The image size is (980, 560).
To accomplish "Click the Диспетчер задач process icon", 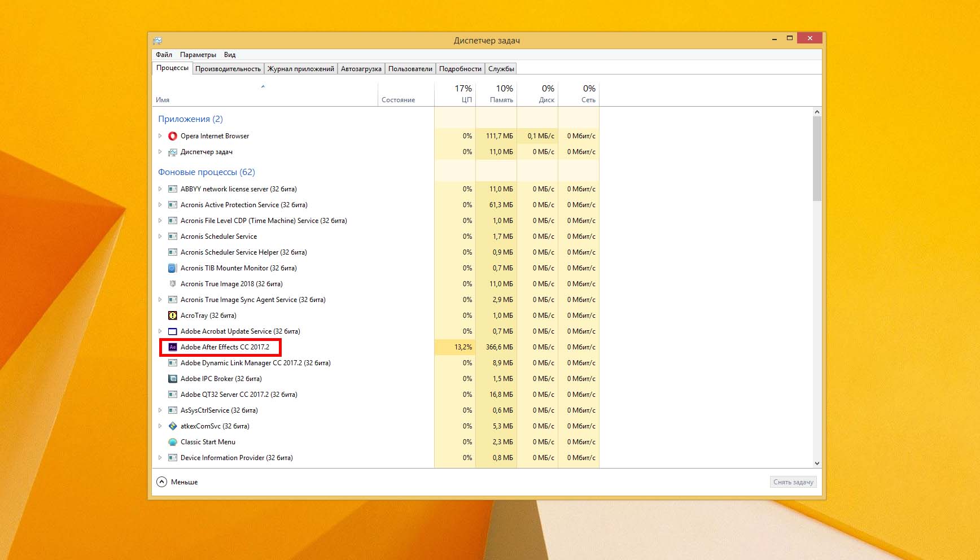I will 173,152.
